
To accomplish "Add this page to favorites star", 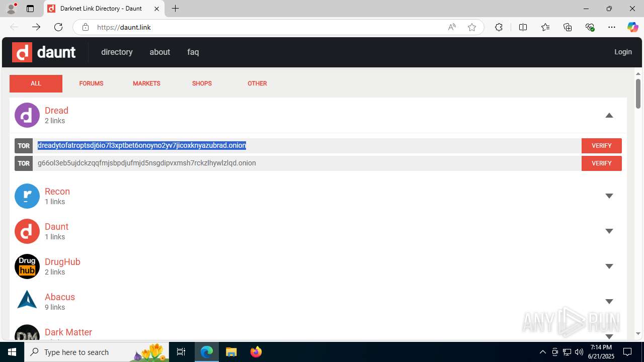I will point(472,27).
